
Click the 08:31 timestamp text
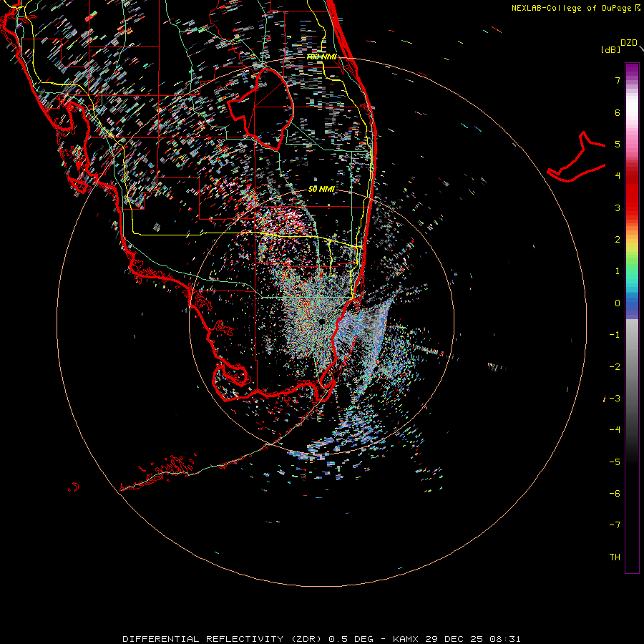[x=505, y=639]
